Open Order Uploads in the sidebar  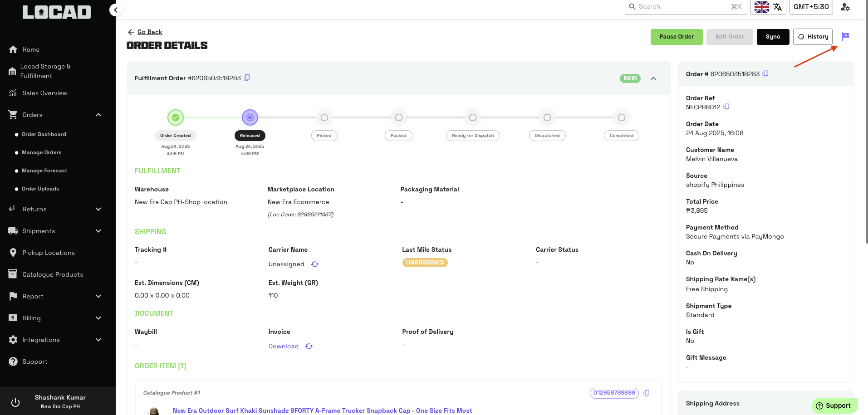(x=40, y=189)
